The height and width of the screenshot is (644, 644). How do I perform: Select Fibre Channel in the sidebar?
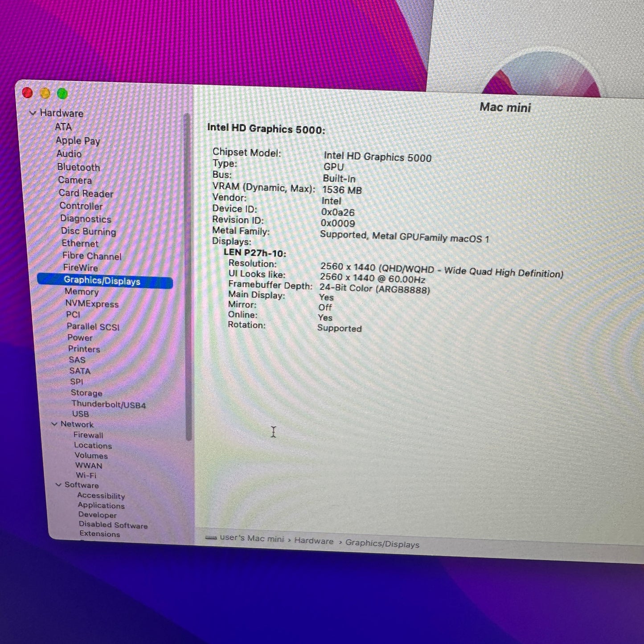(x=91, y=256)
